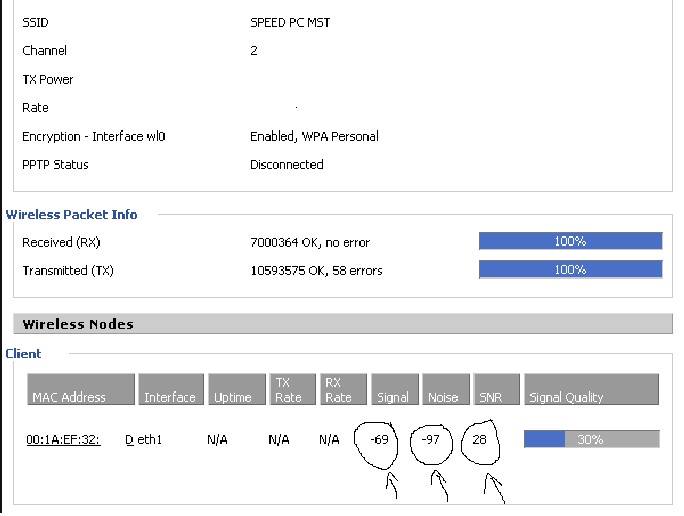Click the Signal column header
684x516 pixels.
pyautogui.click(x=395, y=390)
